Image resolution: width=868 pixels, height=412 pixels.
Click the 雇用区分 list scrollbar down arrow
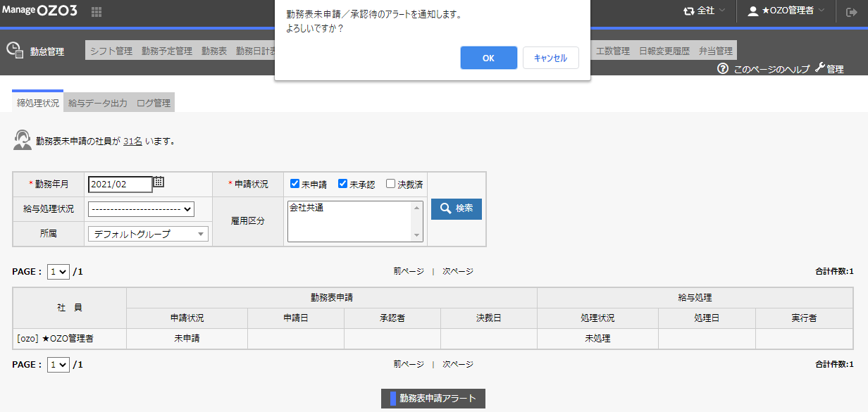(x=416, y=235)
